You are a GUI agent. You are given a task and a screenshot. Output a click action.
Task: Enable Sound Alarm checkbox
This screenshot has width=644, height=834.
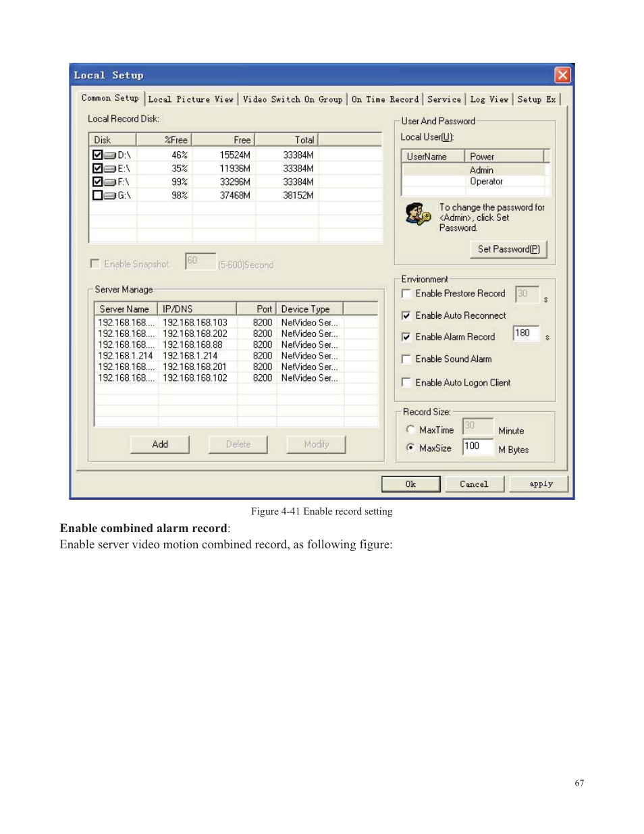[x=406, y=359]
